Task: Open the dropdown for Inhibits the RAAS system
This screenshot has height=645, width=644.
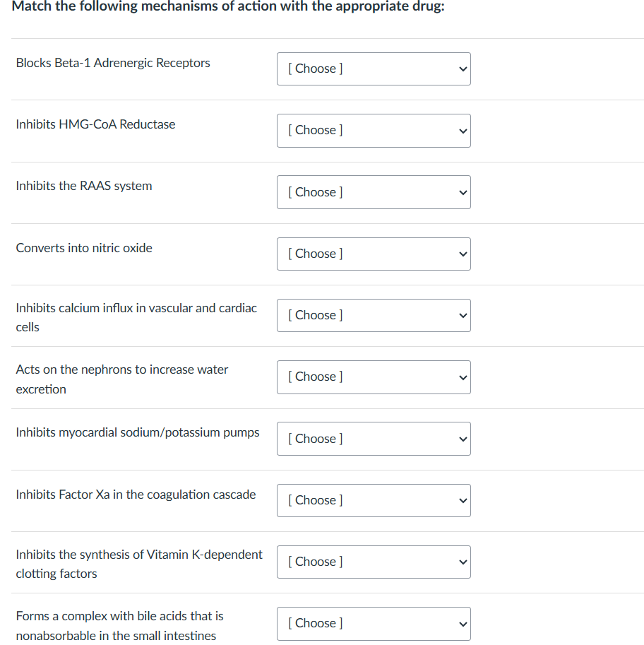Action: pos(374,192)
